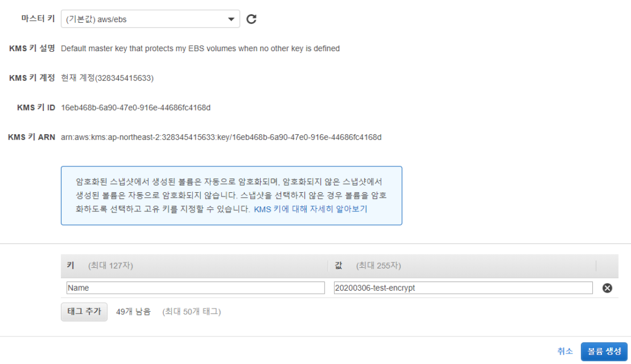Click the KMS 키 ARN label
The image size is (631, 364).
pos(31,137)
